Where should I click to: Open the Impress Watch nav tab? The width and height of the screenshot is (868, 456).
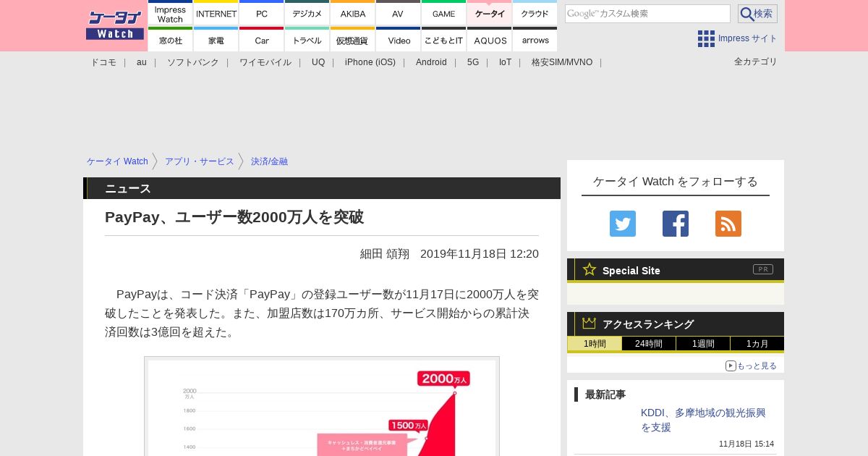171,13
